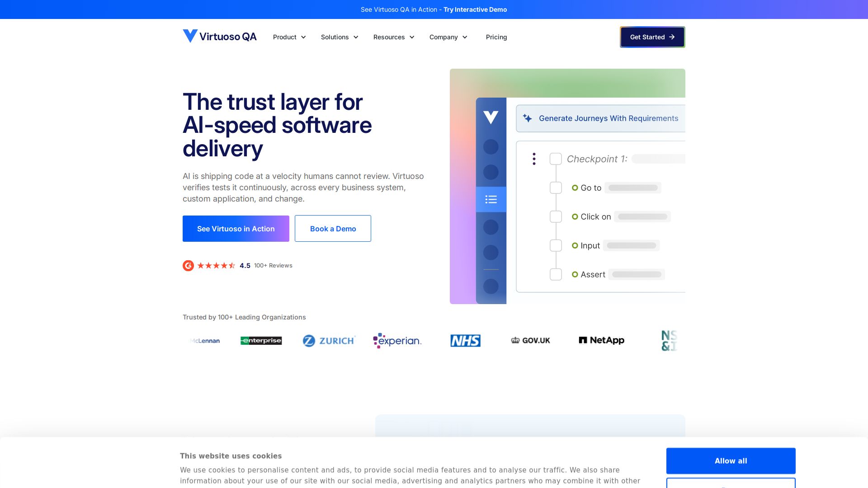
Task: Click the green status circle beside Input
Action: coord(575,246)
